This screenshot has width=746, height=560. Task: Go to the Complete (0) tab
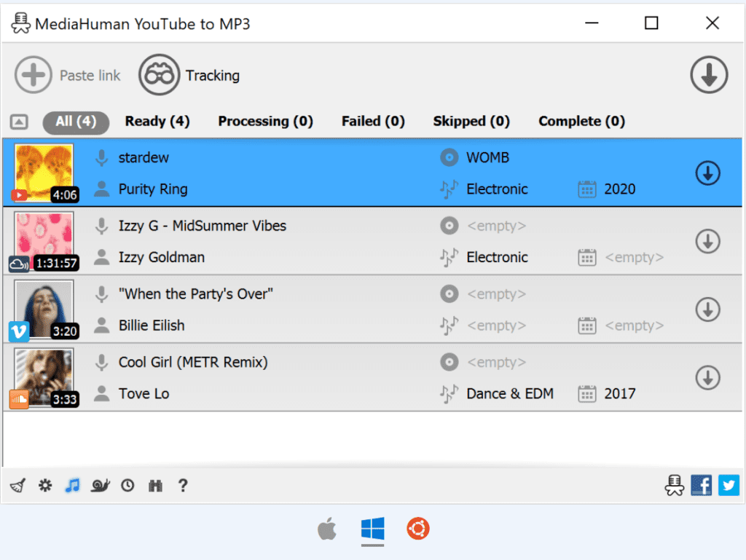click(581, 122)
